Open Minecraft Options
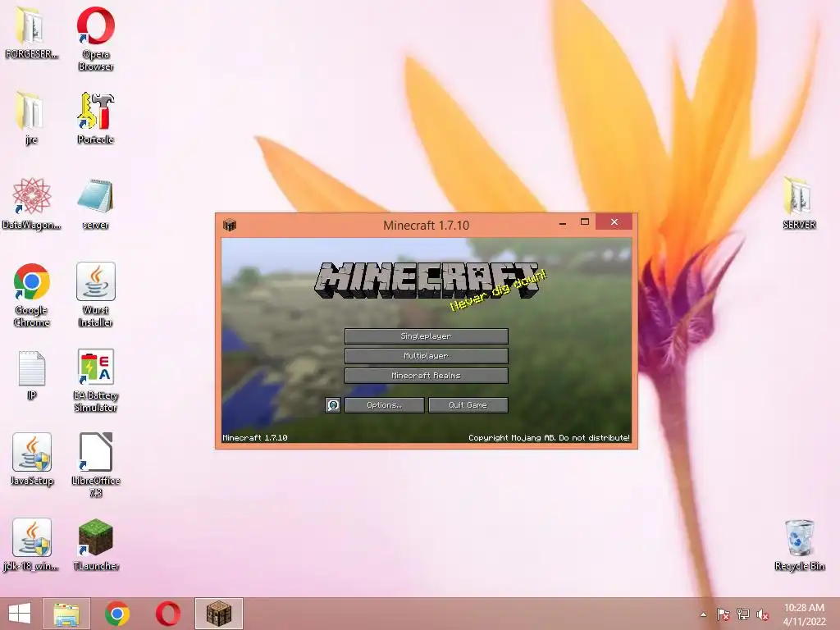This screenshot has height=630, width=840. [x=384, y=405]
